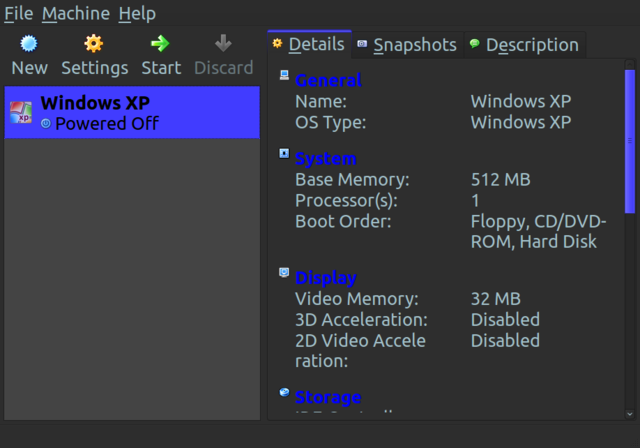Click the Video Memory value 32 MB

pos(496,299)
